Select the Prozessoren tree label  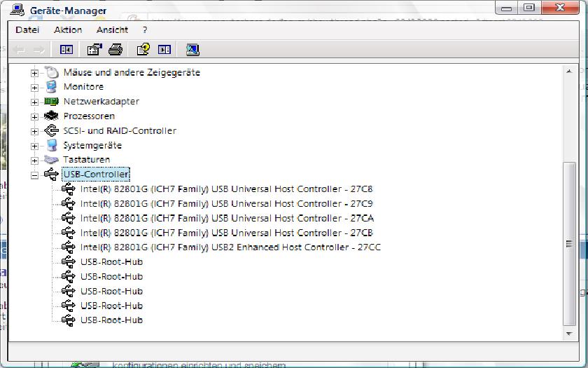pyautogui.click(x=89, y=116)
